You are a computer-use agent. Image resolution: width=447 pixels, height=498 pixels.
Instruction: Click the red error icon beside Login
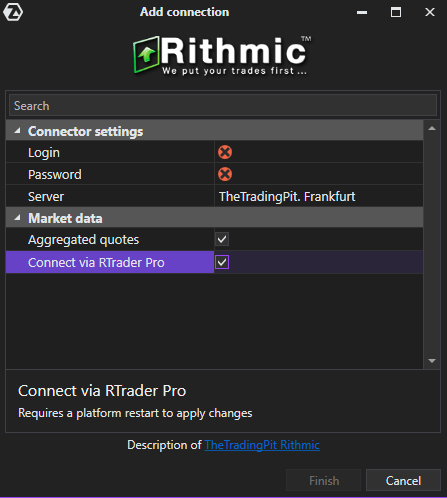[x=225, y=152]
